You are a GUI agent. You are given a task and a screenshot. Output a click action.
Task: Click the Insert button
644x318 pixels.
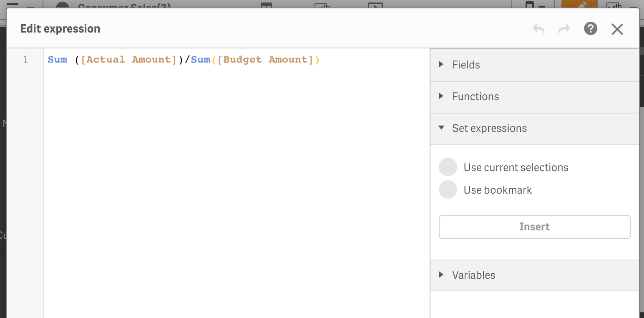tap(534, 227)
